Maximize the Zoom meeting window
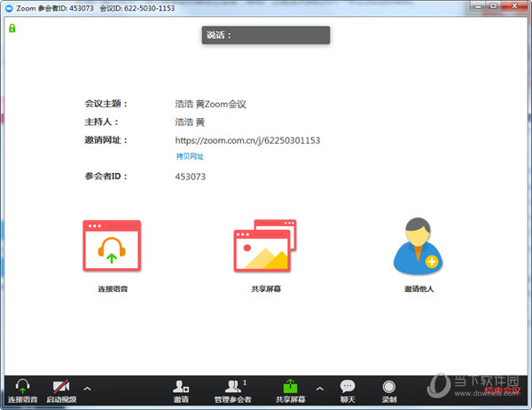This screenshot has height=410, width=532. coord(494,6)
